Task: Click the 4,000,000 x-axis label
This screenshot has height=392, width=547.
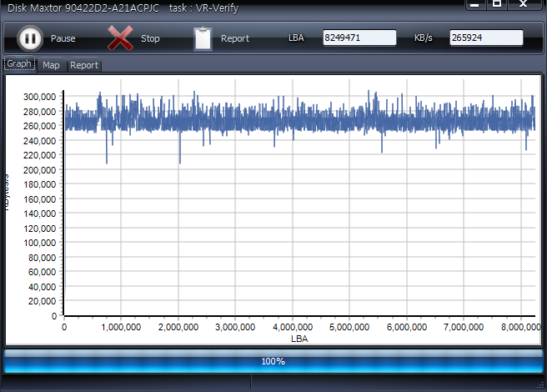Action: [x=293, y=327]
